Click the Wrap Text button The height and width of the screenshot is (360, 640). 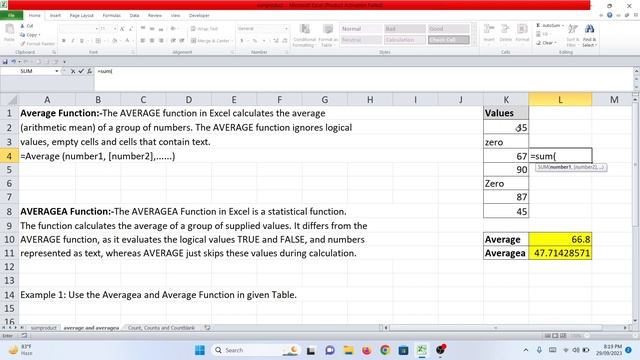(x=204, y=29)
